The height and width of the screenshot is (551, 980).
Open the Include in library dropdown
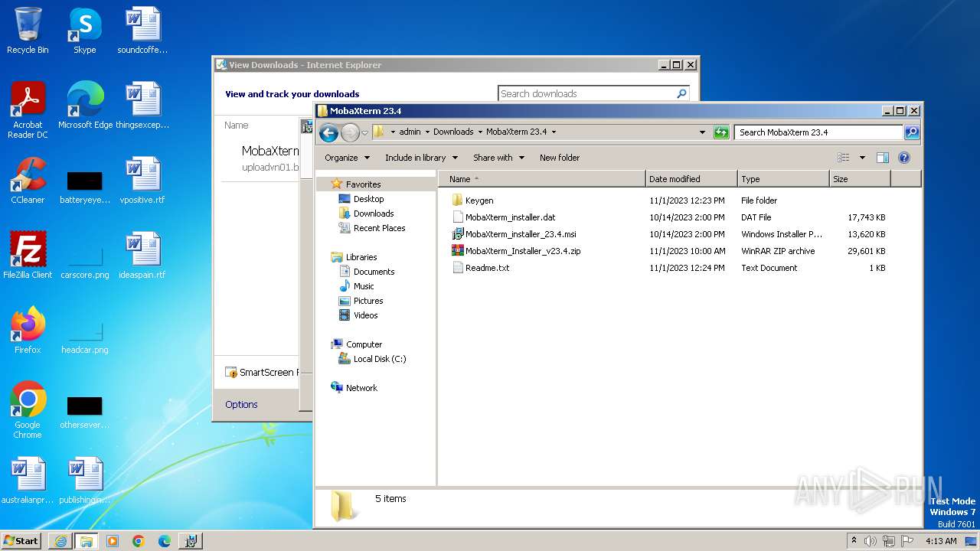421,158
